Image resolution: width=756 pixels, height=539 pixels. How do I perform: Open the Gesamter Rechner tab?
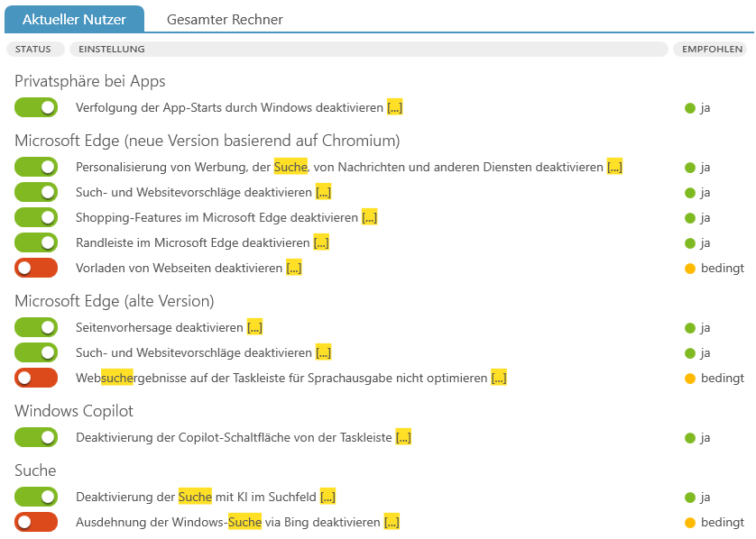pyautogui.click(x=225, y=19)
